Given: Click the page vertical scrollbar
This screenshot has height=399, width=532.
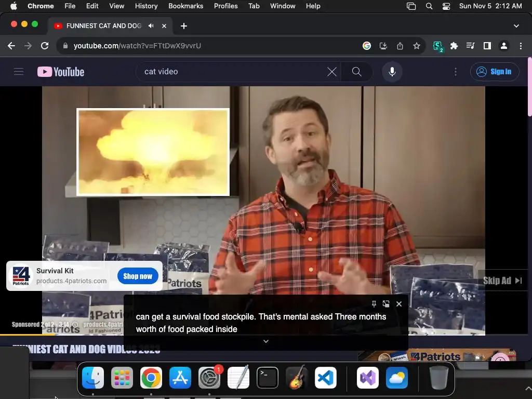Looking at the screenshot, I should click(x=529, y=87).
